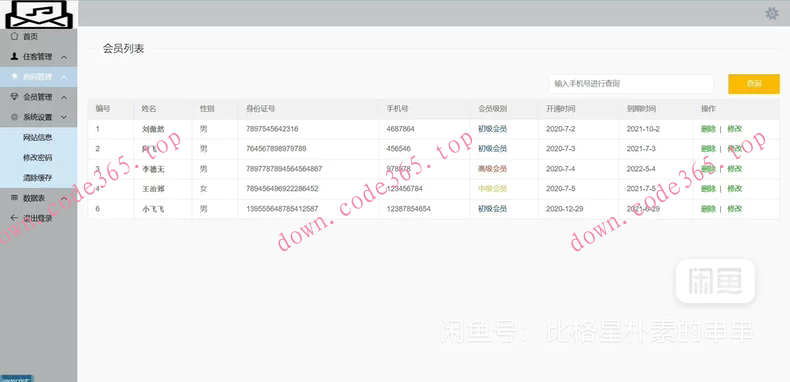Click 修改 in the row numbered 2
The height and width of the screenshot is (382, 790).
[x=735, y=149]
